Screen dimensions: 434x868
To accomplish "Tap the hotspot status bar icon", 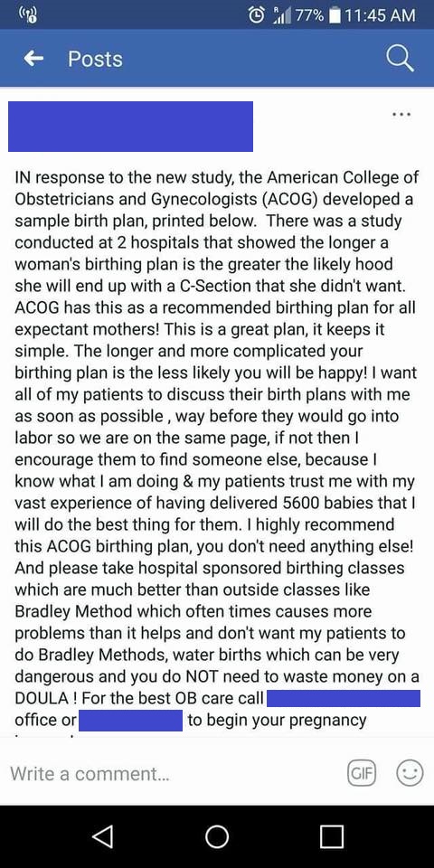I will [x=29, y=15].
